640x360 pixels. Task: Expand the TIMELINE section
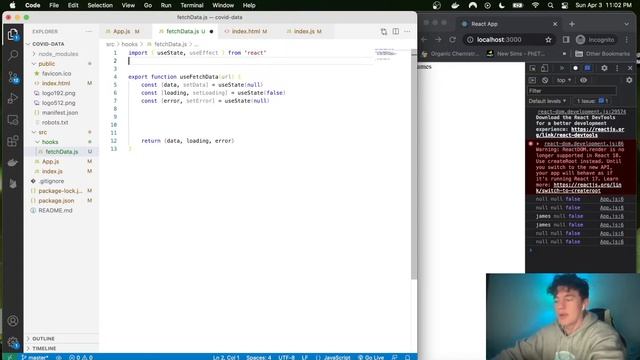(x=61, y=349)
